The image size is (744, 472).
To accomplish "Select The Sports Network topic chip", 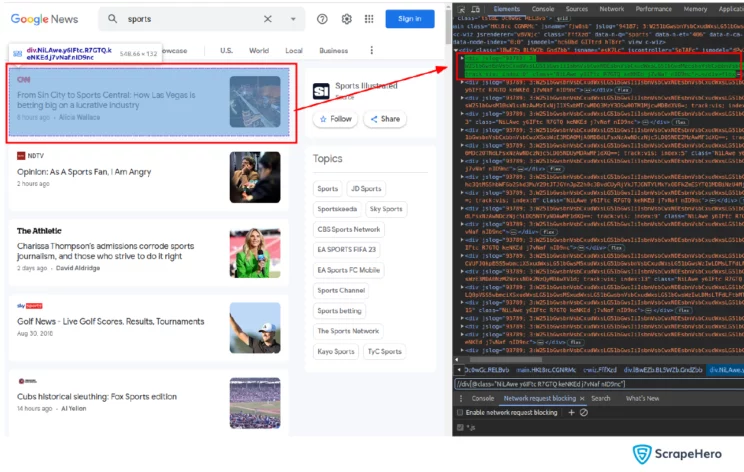I will tap(348, 331).
